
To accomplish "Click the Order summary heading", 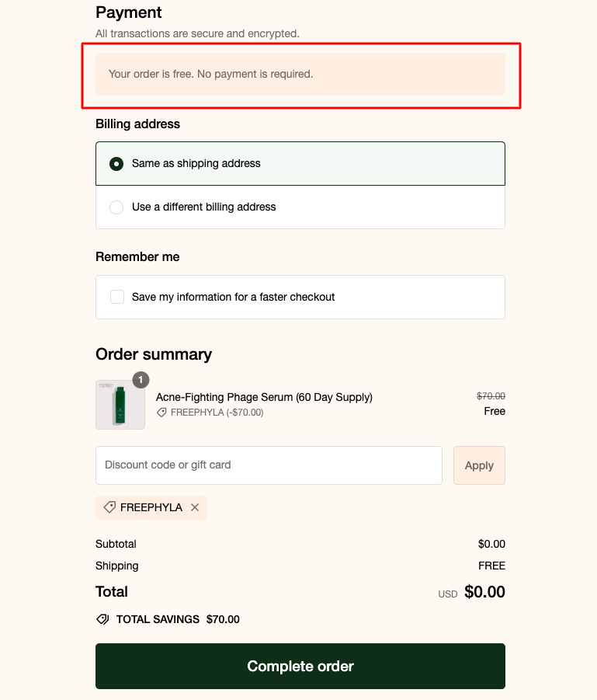I will pos(154,354).
